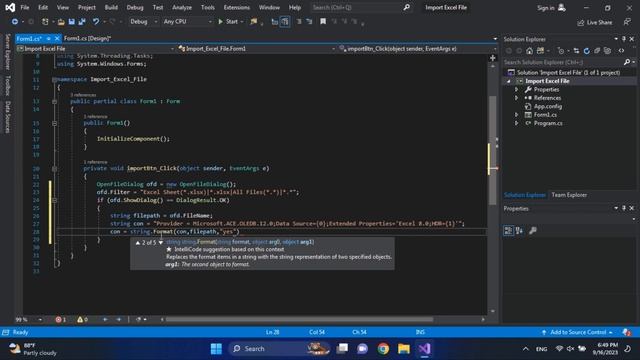The height and width of the screenshot is (360, 640).
Task: Click the View Code icon in Solution Explorer
Action: point(621,51)
